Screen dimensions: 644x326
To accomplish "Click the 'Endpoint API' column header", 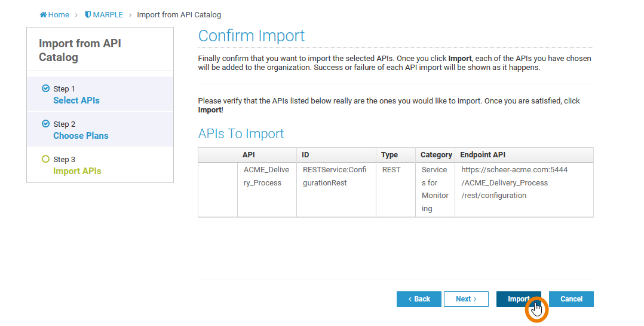I will tap(483, 155).
